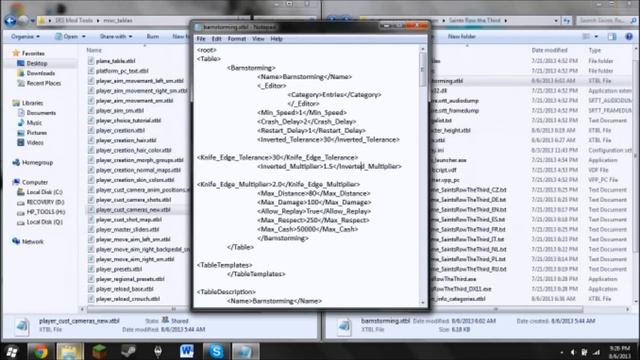
Task: Open Steam from the taskbar
Action: (129, 351)
